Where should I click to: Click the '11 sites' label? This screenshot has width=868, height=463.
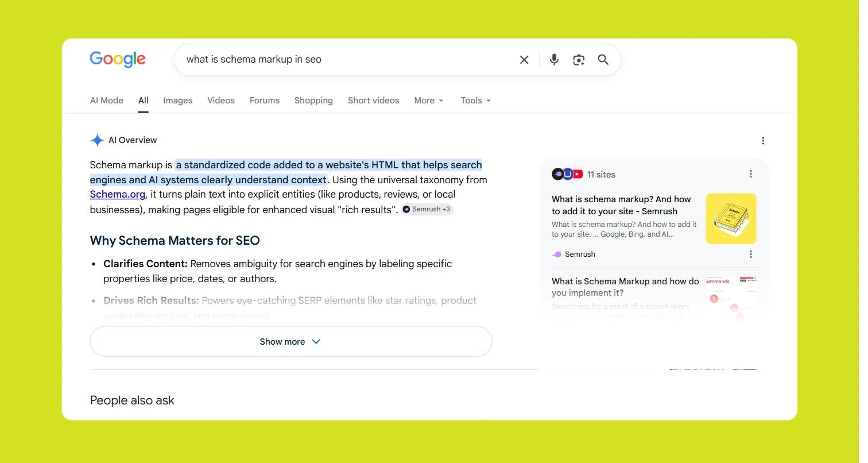601,174
